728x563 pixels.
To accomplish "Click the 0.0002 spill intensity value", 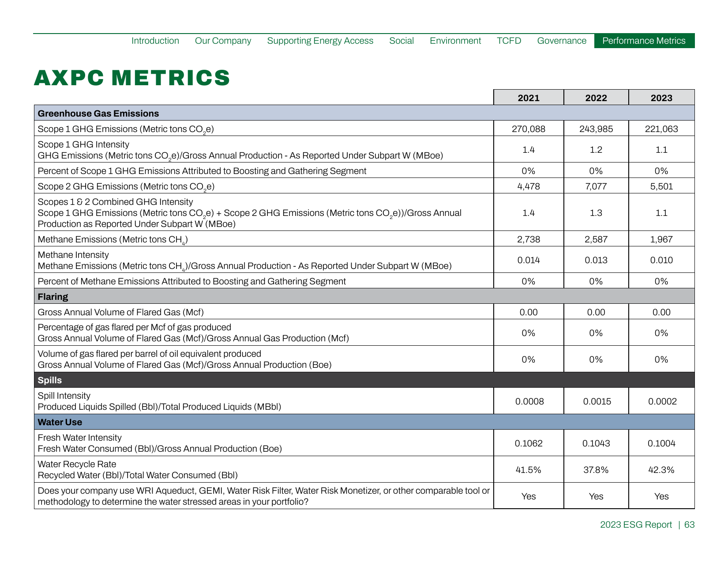I will coord(662,401).
